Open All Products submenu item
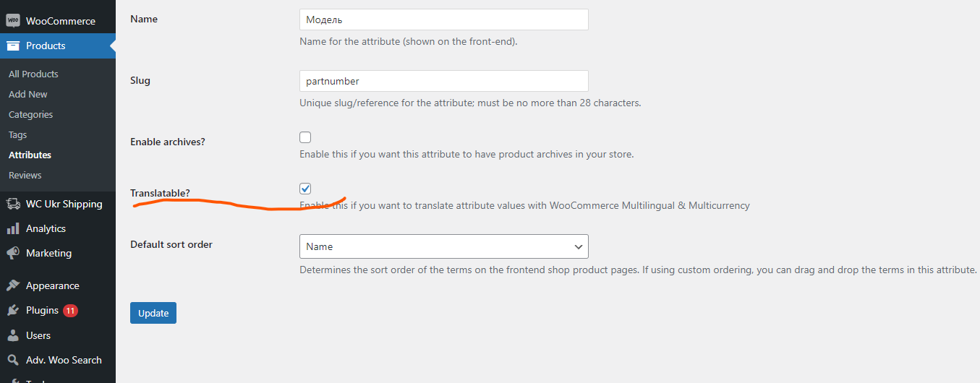This screenshot has width=980, height=383. point(33,74)
